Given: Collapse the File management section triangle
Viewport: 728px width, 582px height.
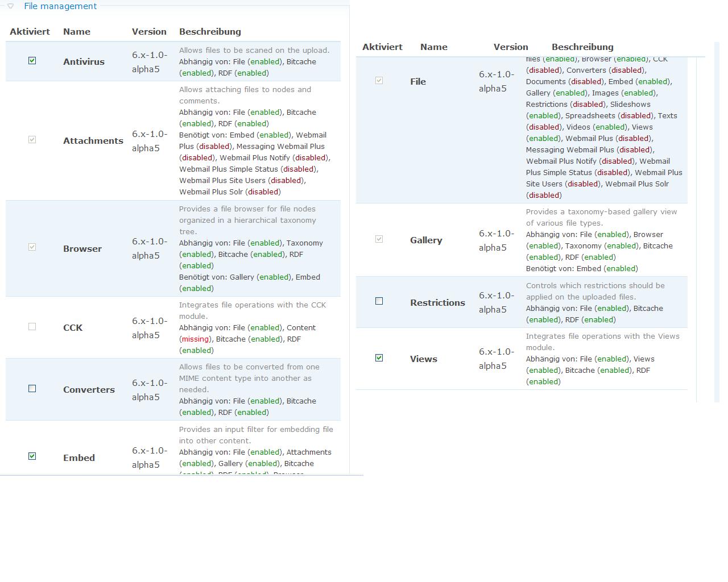Looking at the screenshot, I should [10, 6].
